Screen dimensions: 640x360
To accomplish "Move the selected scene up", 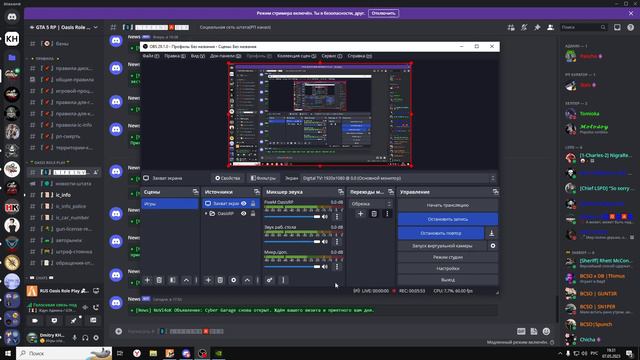I will (186, 280).
